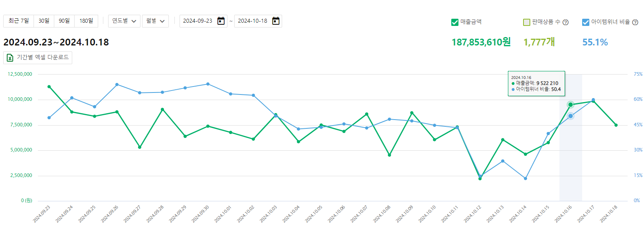Click help icon next to 아이템위너 비율
Viewport: 644px width, 240px height.
[635, 22]
